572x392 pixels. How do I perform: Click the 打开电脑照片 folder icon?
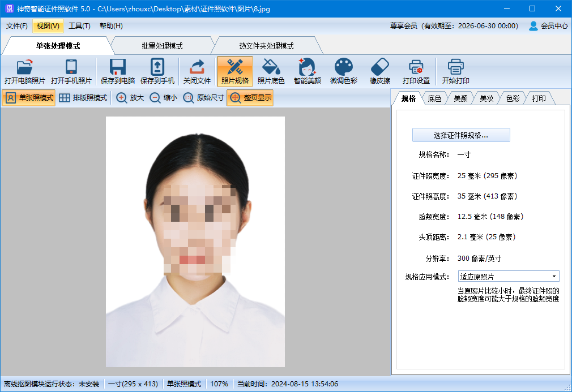pyautogui.click(x=24, y=67)
